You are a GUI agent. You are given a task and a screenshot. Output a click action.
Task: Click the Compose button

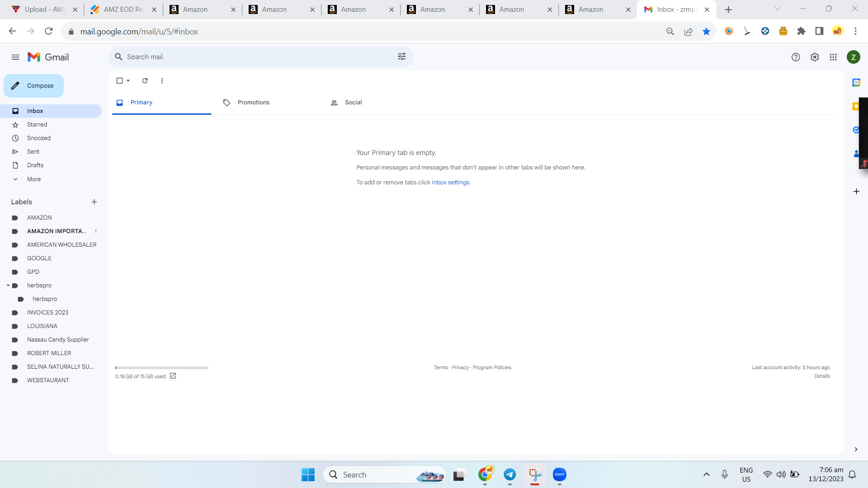pyautogui.click(x=33, y=86)
